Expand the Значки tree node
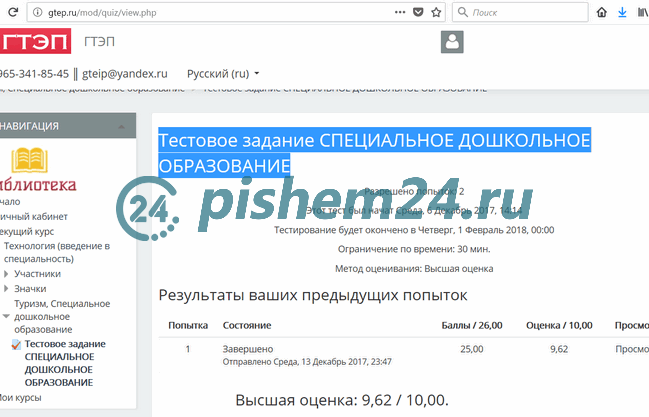649x417 pixels. 7,288
